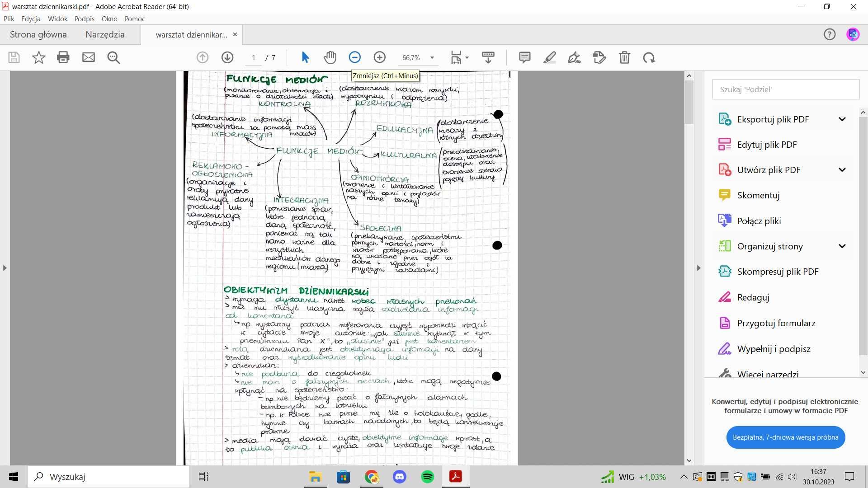Click the Save file icon
This screenshot has width=868, height=488.
14,57
